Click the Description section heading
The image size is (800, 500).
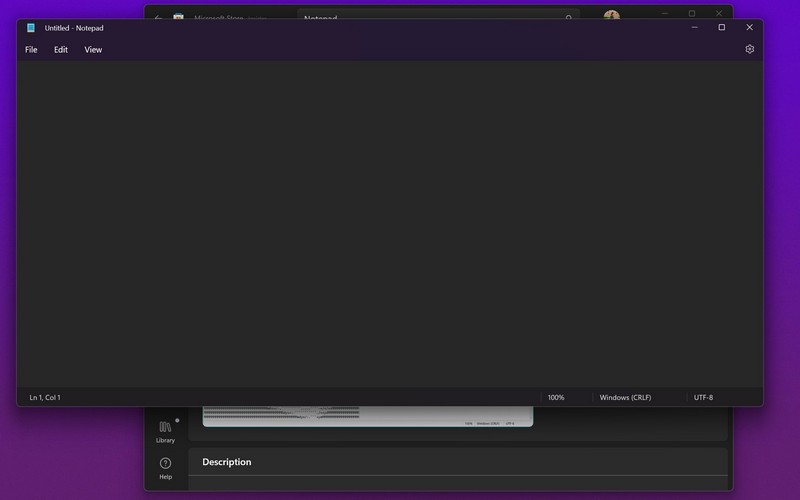(x=227, y=462)
